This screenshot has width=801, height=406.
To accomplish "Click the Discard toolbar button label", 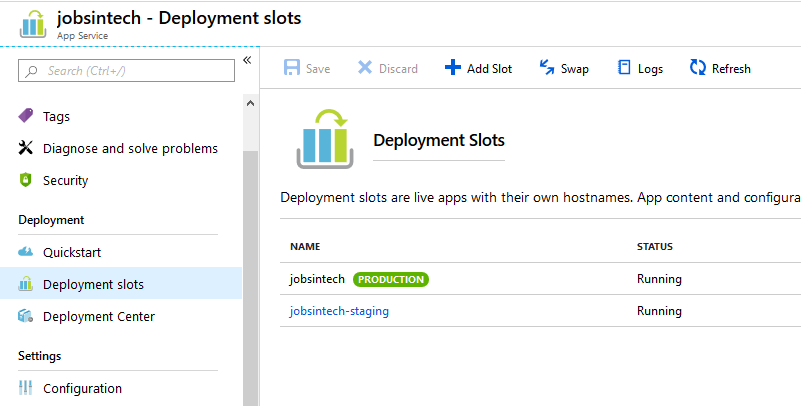I will [x=398, y=68].
